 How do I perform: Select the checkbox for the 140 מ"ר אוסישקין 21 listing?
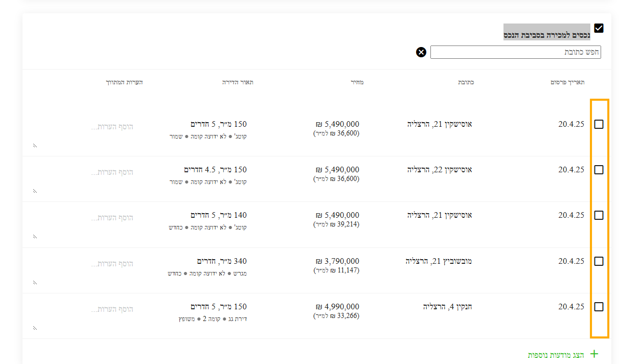click(599, 215)
